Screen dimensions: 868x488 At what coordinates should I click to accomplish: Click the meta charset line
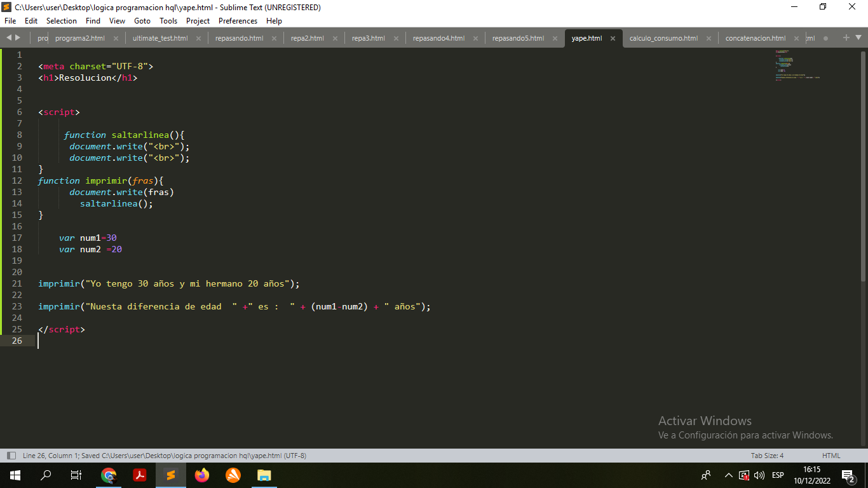[96, 66]
